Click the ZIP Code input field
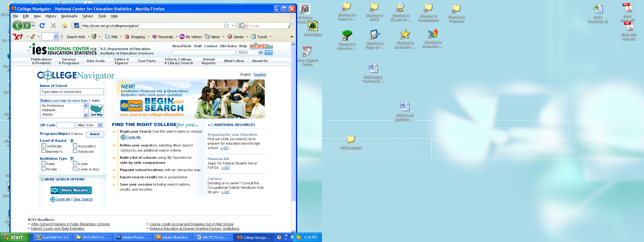The width and height of the screenshot is (644, 242). pos(66,125)
